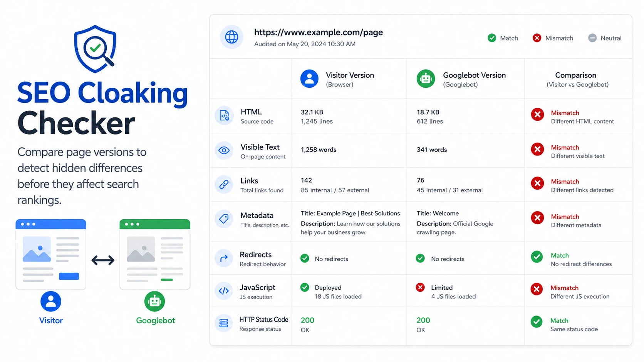The image size is (644, 362).
Task: Click the 18 JS files loaded text
Action: pos(338,297)
